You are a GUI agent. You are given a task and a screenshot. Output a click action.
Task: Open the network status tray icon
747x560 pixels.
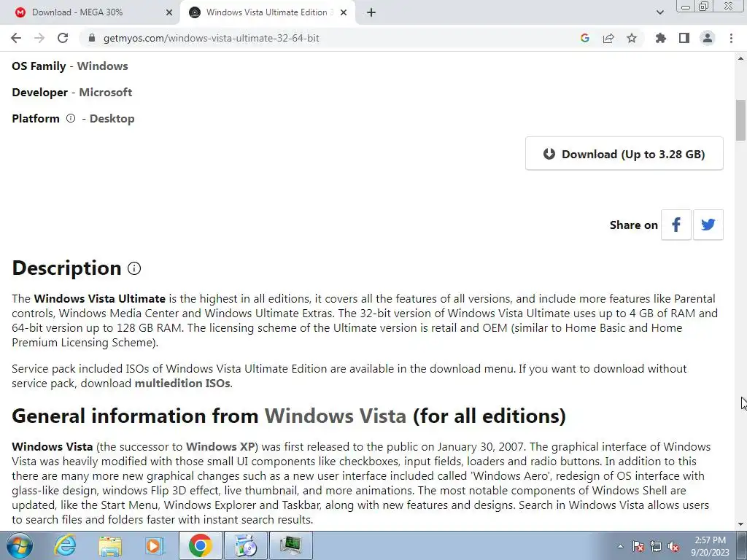656,547
